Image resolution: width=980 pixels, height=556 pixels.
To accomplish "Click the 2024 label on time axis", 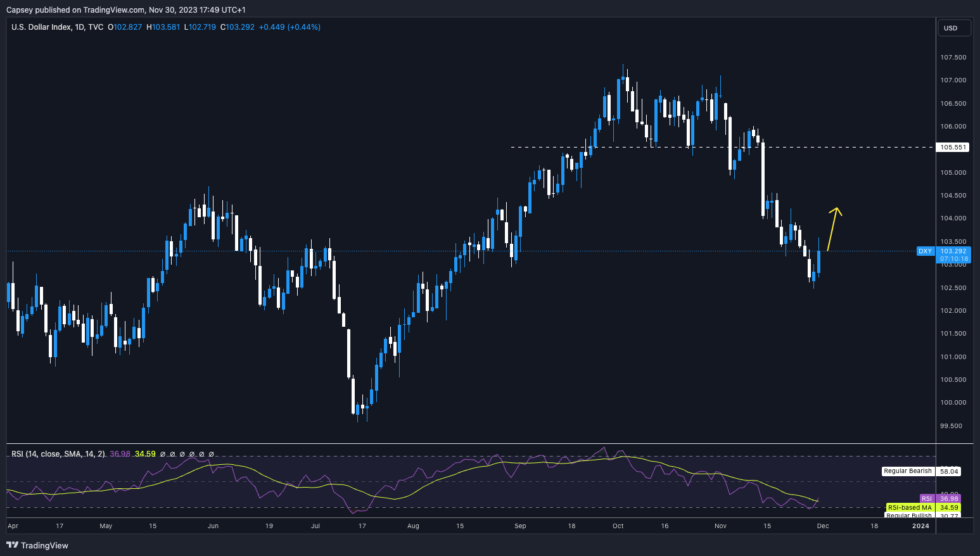I will (920, 526).
